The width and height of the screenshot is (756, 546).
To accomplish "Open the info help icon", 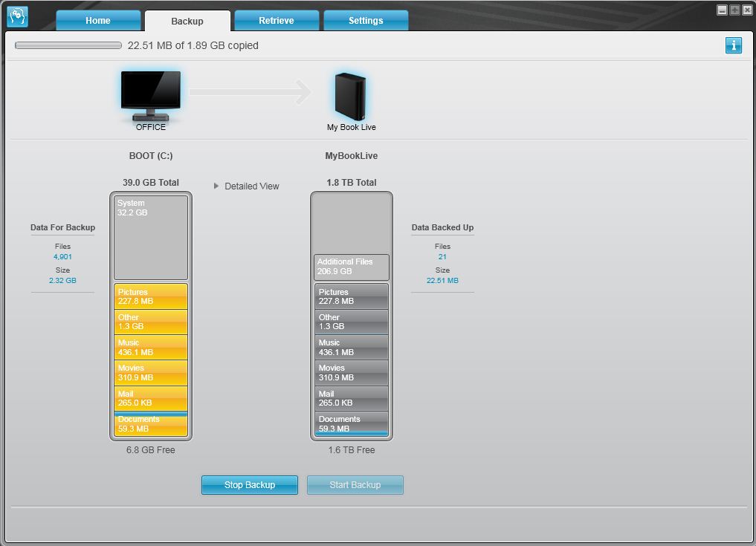I will click(734, 45).
